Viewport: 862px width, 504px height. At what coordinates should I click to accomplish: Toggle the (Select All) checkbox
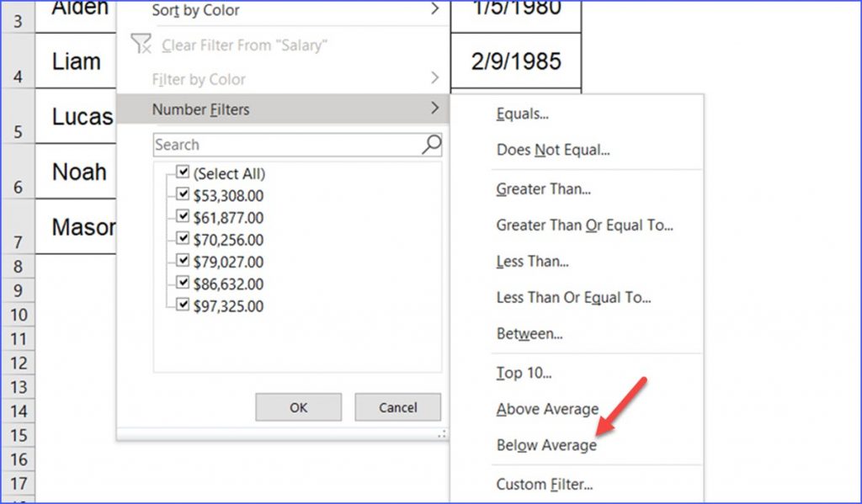tap(183, 173)
